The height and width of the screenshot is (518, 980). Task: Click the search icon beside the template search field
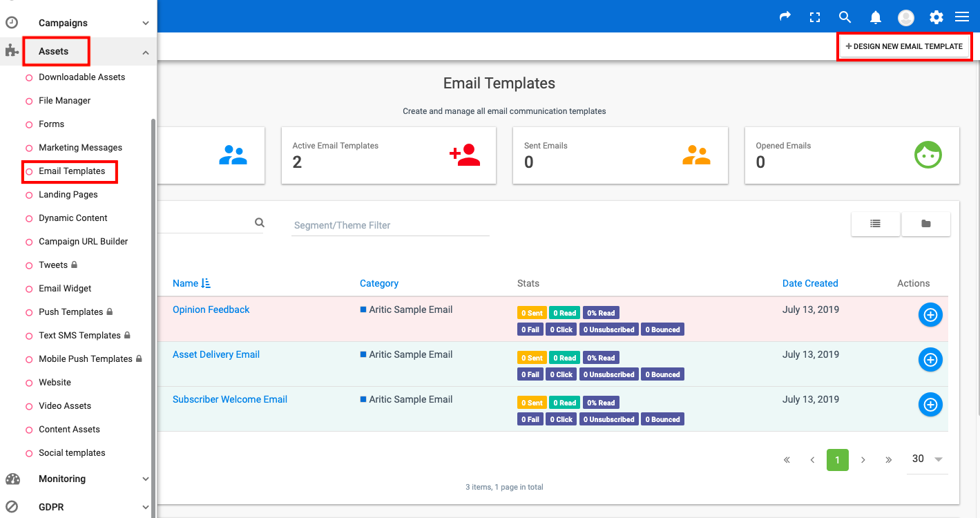pyautogui.click(x=260, y=222)
